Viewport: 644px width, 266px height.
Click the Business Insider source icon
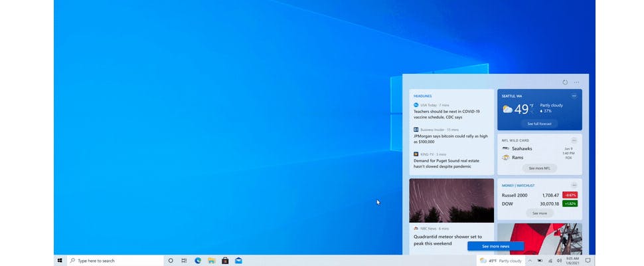coord(416,130)
